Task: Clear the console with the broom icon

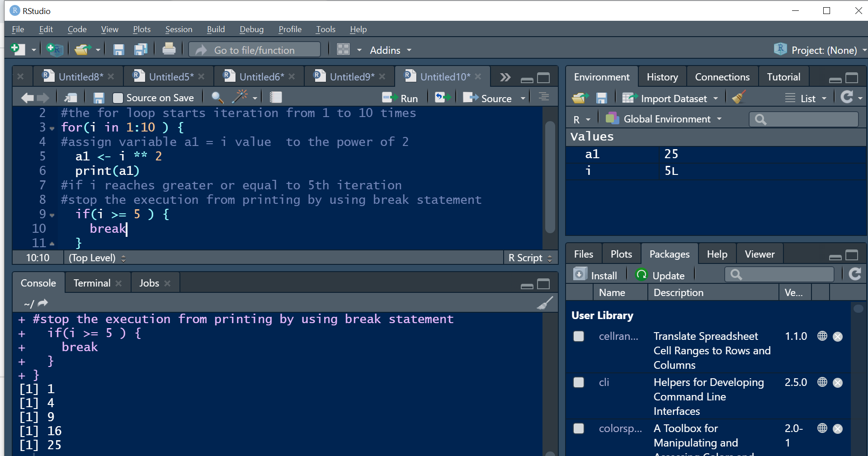Action: coord(545,303)
